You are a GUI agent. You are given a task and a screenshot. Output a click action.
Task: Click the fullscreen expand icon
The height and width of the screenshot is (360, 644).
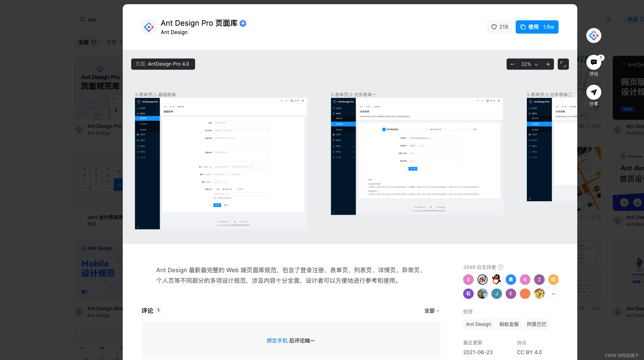click(563, 64)
